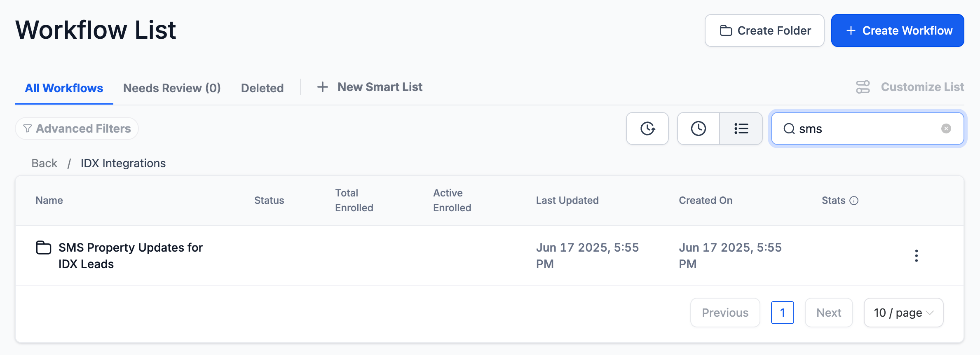The height and width of the screenshot is (355, 980).
Task: Open the Deleted tab
Action: (262, 88)
